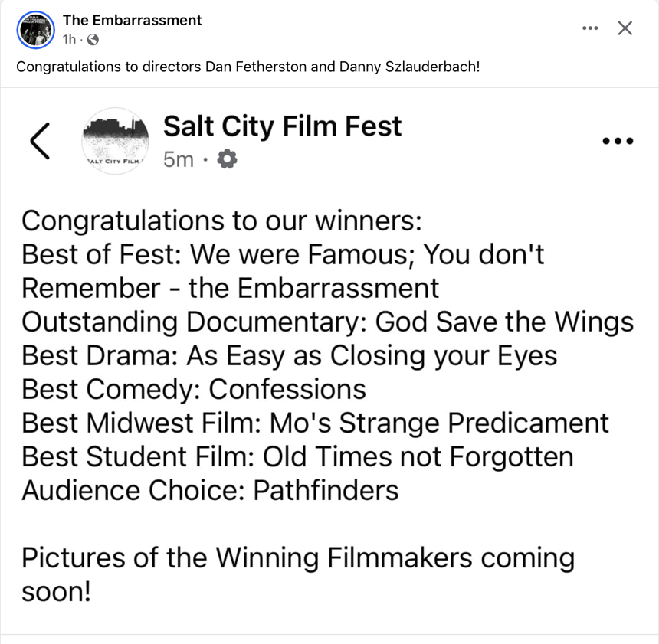Open the Salt City Film Fest page name
659x644 pixels.
[282, 126]
